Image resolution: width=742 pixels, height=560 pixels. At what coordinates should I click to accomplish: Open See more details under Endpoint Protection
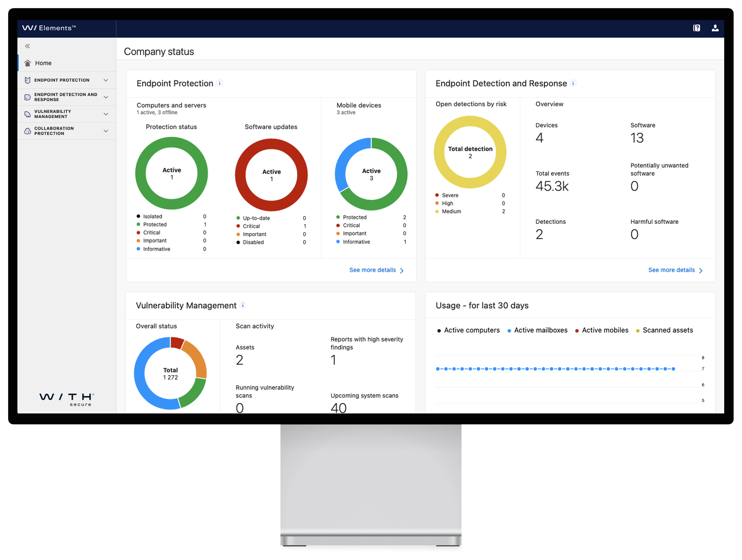(x=372, y=270)
